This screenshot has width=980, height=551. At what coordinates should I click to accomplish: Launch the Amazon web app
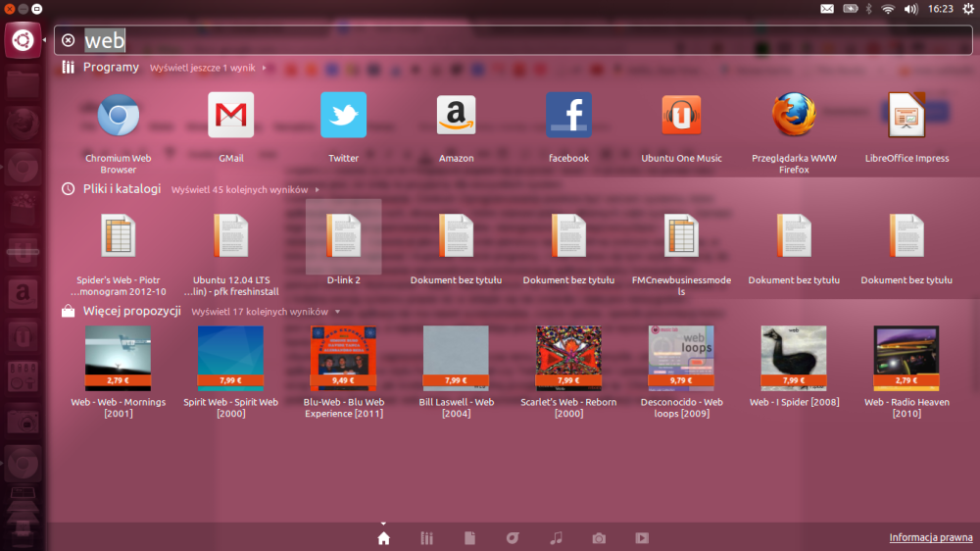click(x=457, y=115)
